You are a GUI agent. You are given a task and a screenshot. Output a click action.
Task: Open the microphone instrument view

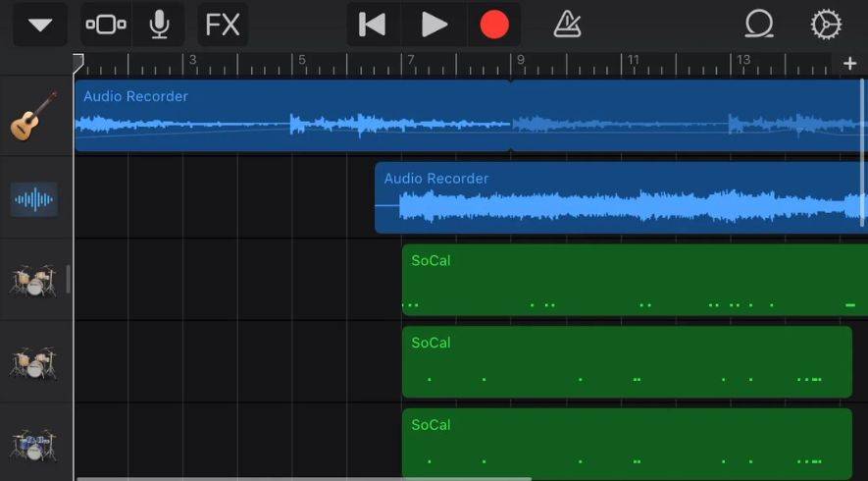point(160,25)
